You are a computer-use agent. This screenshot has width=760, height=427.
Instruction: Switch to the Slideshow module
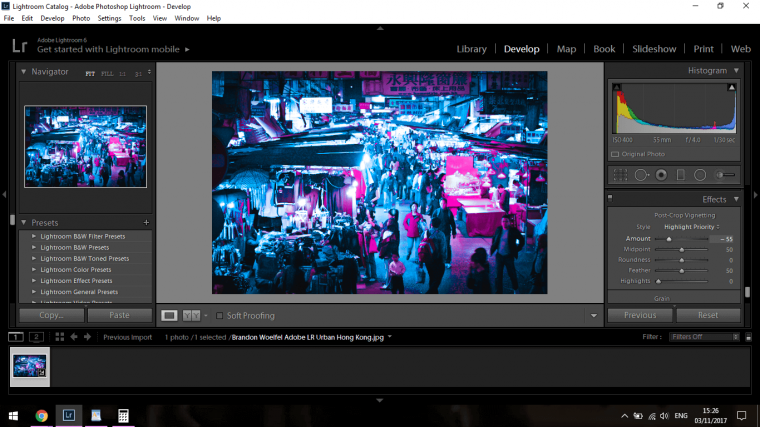click(x=654, y=49)
